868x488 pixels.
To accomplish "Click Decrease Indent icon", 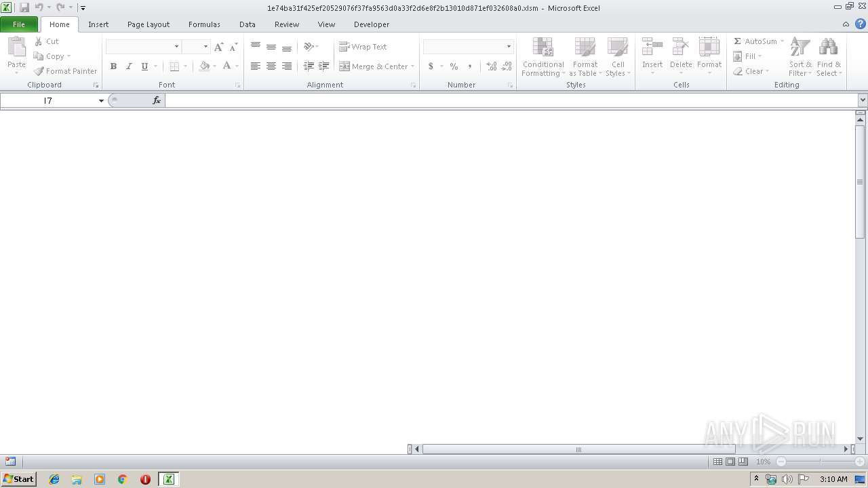I will (x=309, y=66).
